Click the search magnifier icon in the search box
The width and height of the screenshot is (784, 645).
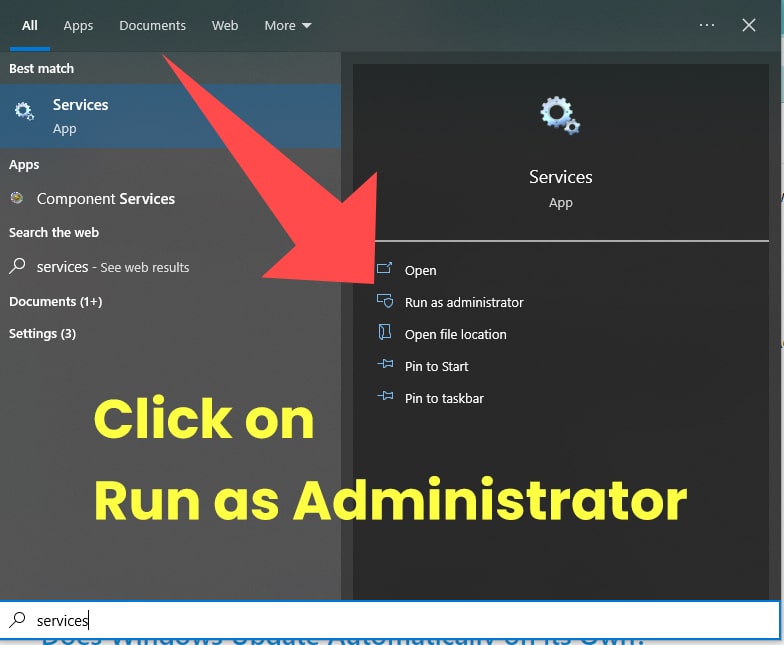click(x=17, y=620)
